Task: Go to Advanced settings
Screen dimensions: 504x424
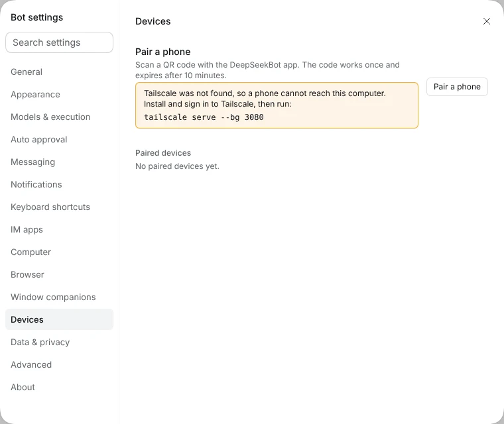Action: 59,364
